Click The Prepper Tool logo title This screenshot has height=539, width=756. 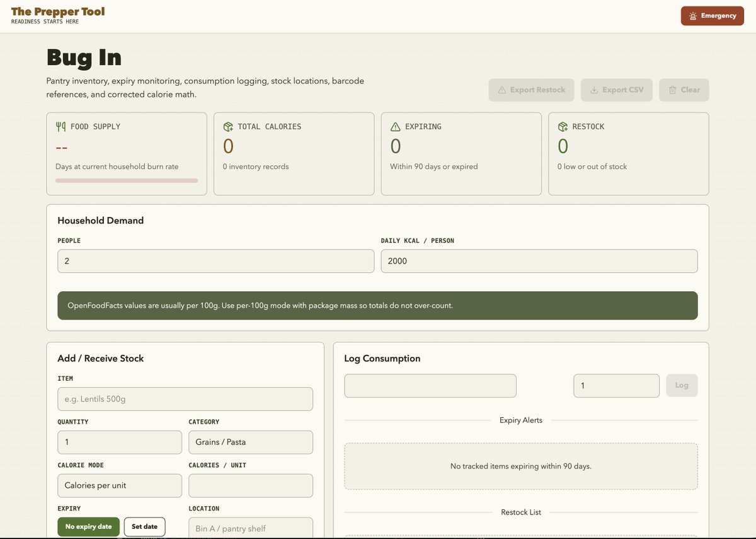(x=58, y=11)
